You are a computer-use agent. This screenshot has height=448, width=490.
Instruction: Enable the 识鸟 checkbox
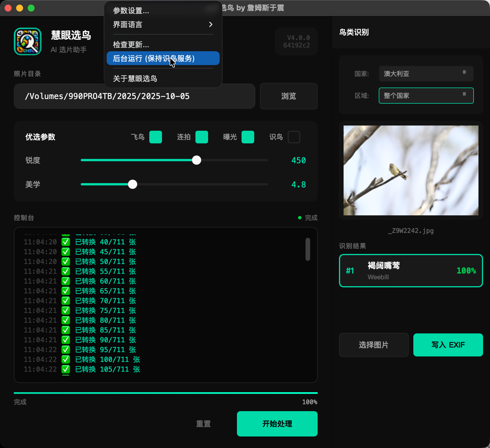click(294, 137)
